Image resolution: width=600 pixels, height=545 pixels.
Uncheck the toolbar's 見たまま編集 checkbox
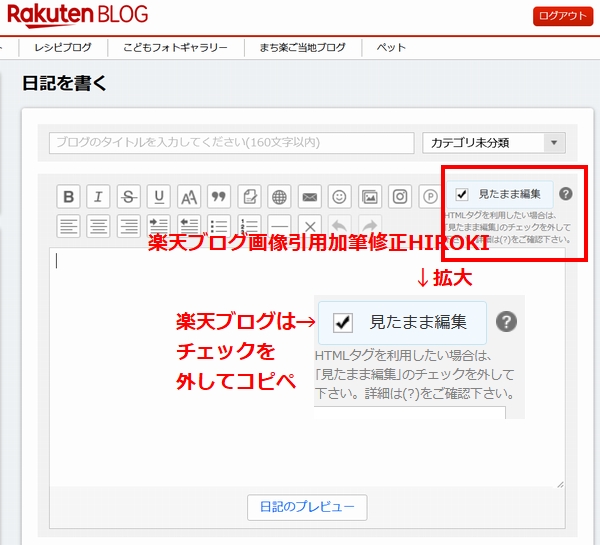tap(461, 194)
